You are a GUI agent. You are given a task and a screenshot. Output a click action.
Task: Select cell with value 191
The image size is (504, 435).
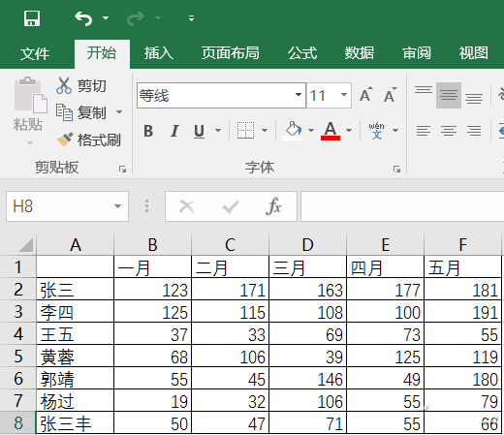(462, 311)
